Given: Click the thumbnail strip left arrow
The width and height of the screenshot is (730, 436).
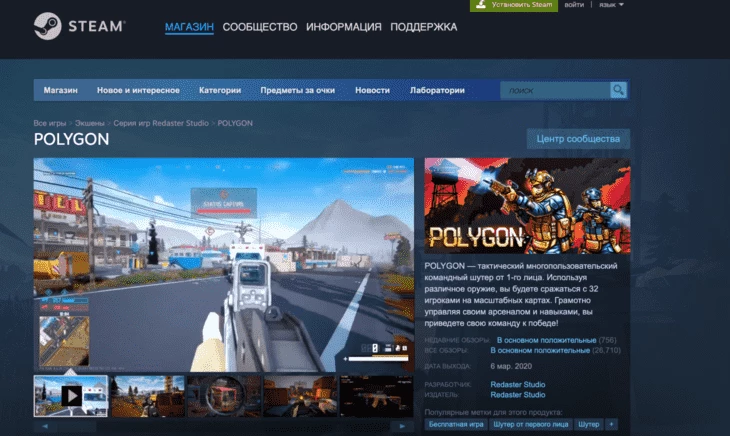Looking at the screenshot, I should coord(45,426).
